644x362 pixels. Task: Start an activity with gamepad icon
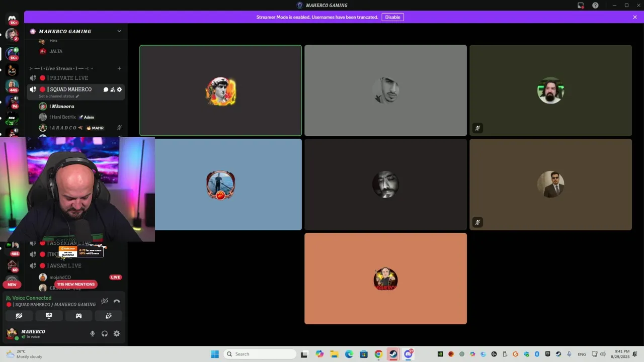tap(78, 316)
